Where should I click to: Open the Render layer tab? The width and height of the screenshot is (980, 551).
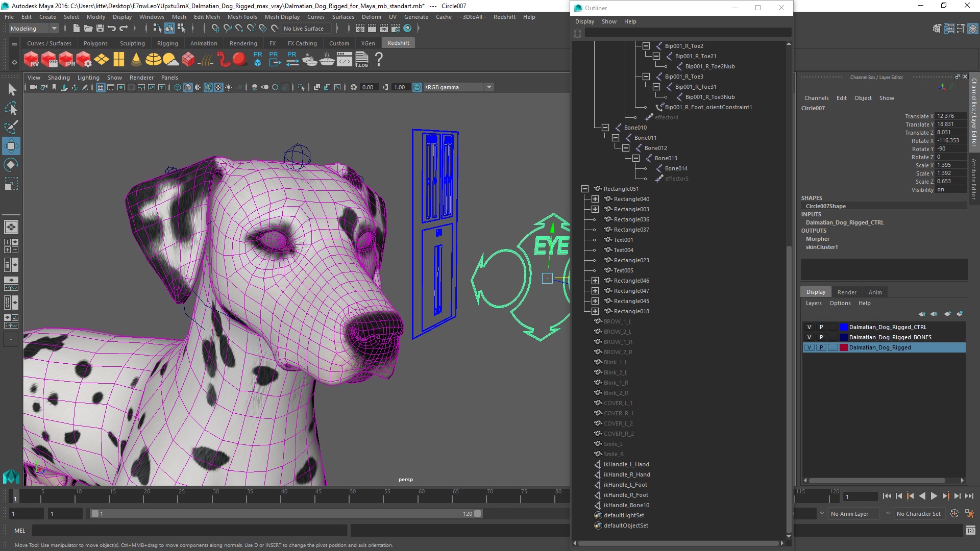point(847,292)
